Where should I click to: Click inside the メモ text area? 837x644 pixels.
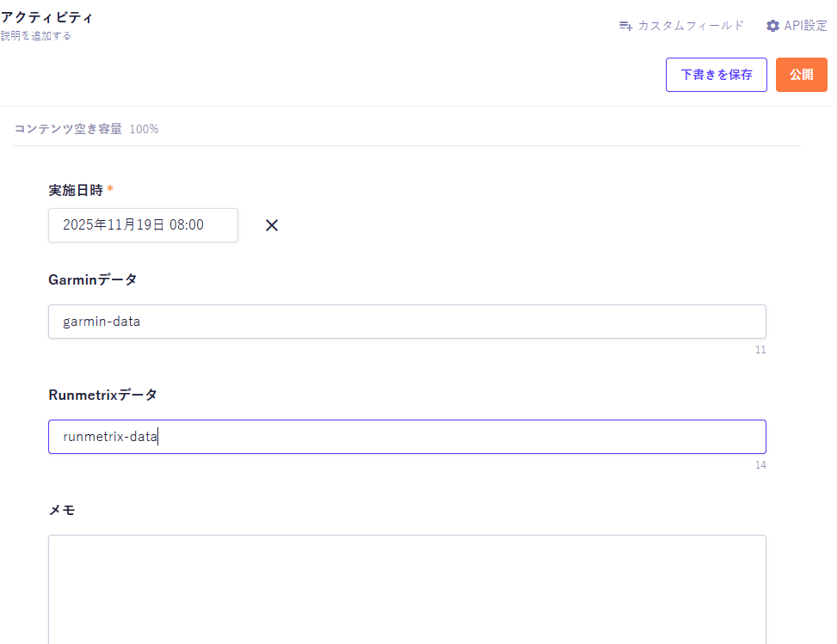407,589
